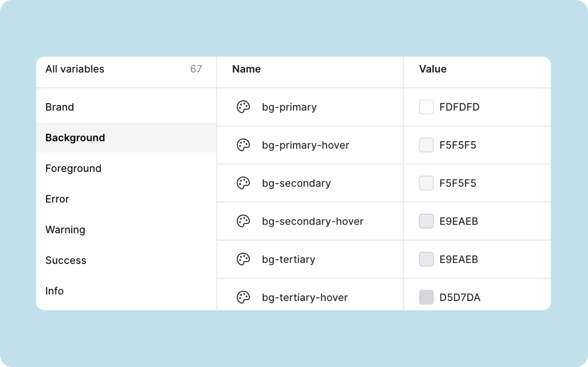Click the E9EAEB value of bg-secondary-hover
588x367 pixels.
coord(459,222)
